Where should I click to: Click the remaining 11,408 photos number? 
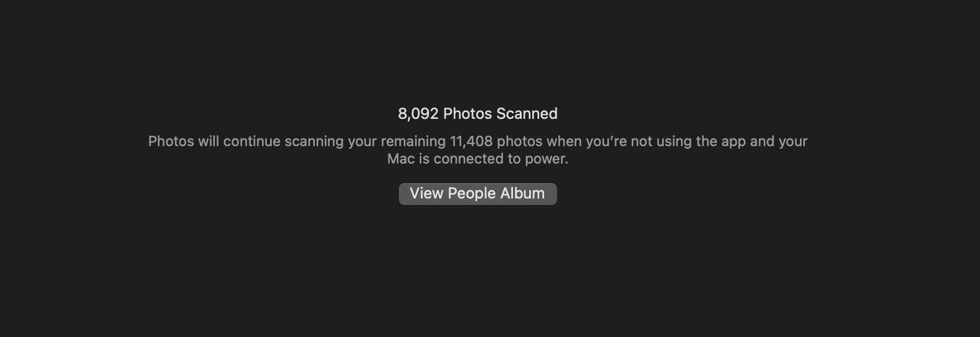[x=471, y=141]
